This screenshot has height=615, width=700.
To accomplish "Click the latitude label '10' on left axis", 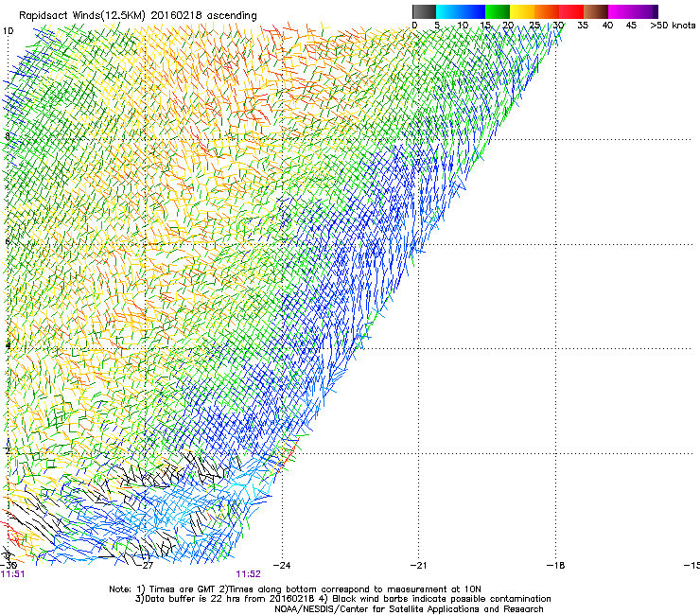I will point(8,31).
